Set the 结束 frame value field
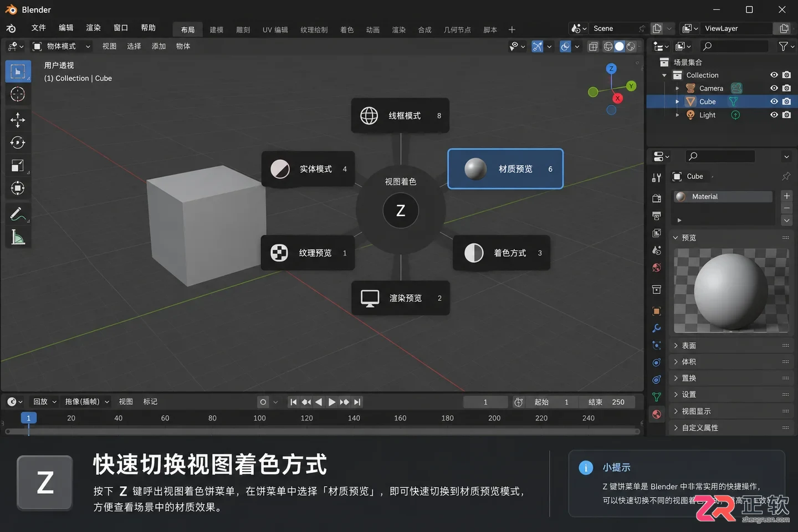 coord(607,402)
